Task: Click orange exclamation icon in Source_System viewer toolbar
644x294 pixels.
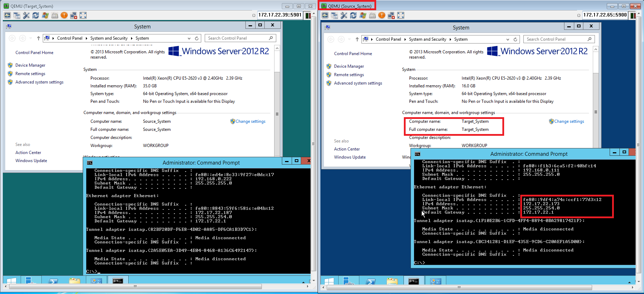Action: [x=382, y=15]
